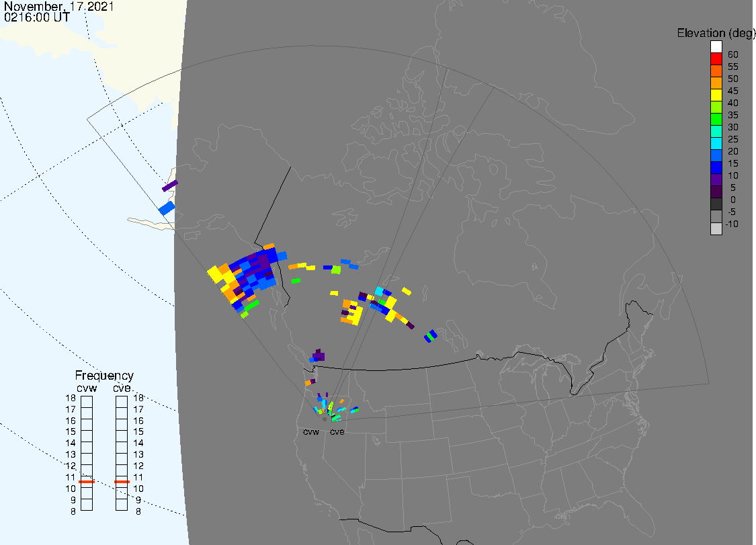Click the '55' elevation legend label
756x545 pixels.
coord(733,67)
